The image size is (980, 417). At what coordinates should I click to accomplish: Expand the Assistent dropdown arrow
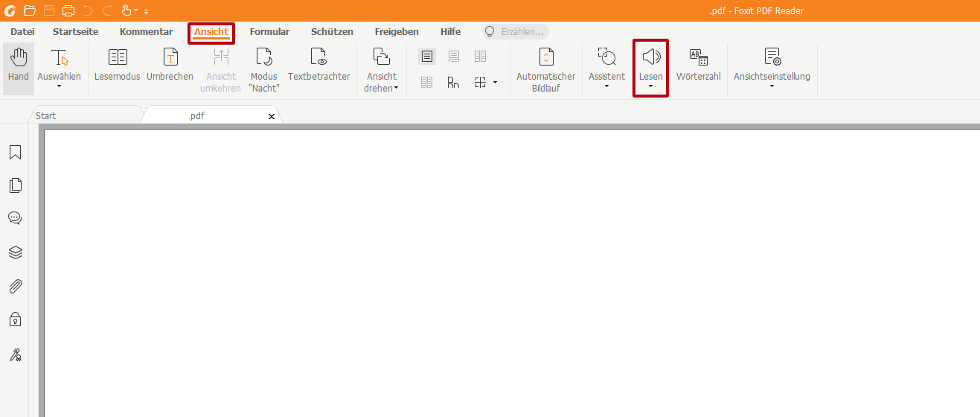[607, 86]
